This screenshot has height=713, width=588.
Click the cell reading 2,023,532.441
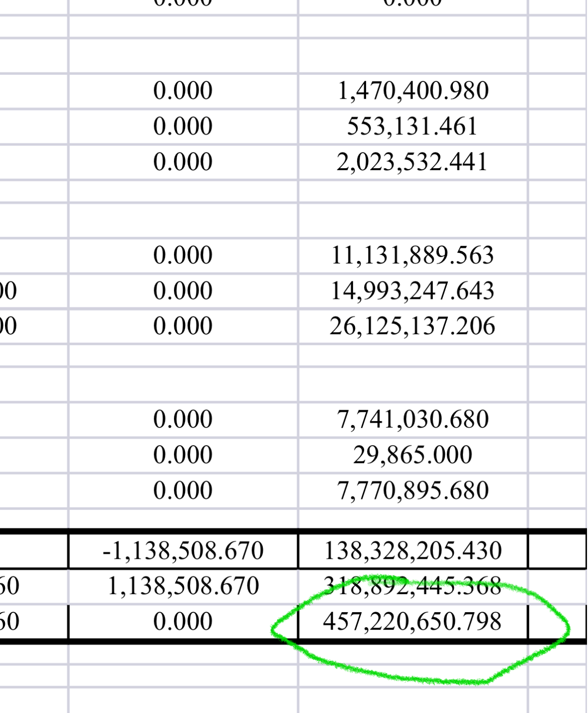coord(413,162)
